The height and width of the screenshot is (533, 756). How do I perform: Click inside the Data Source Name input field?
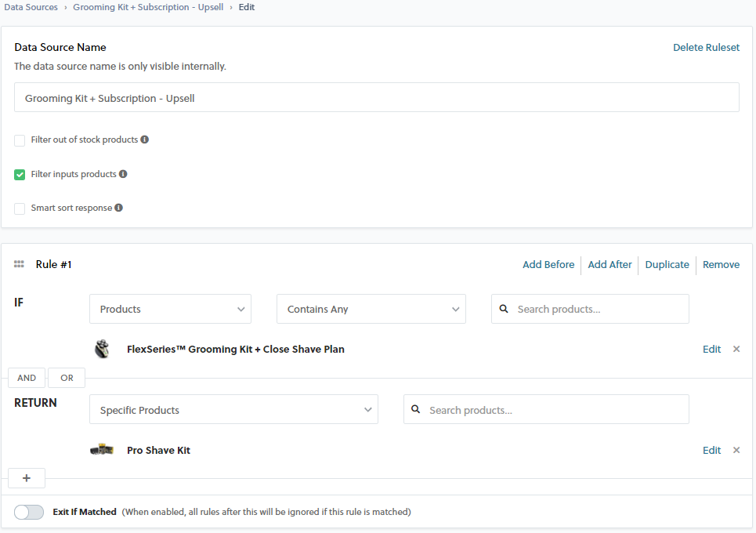pyautogui.click(x=376, y=96)
